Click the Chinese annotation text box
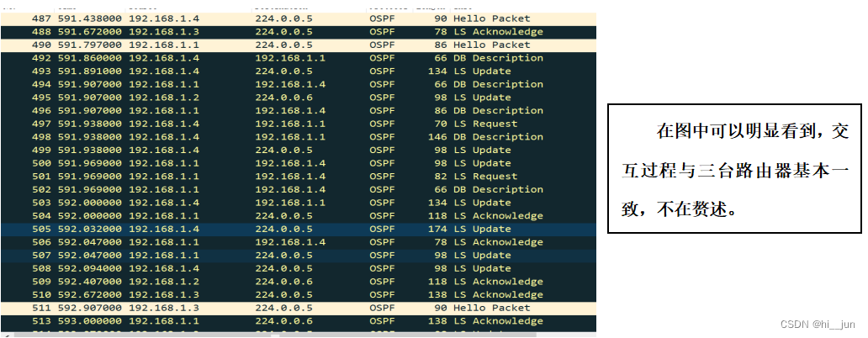Screen dimensions: 868x338 point(734,168)
